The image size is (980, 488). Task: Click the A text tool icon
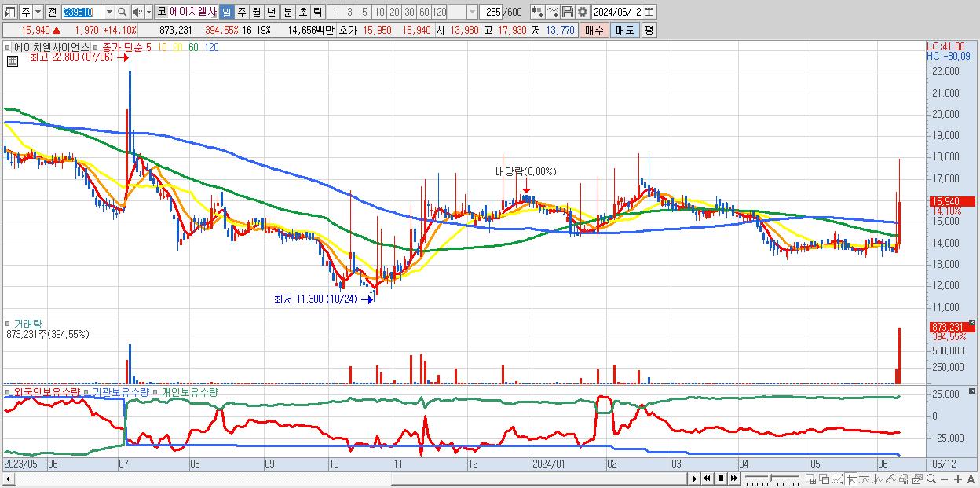pyautogui.click(x=971, y=479)
